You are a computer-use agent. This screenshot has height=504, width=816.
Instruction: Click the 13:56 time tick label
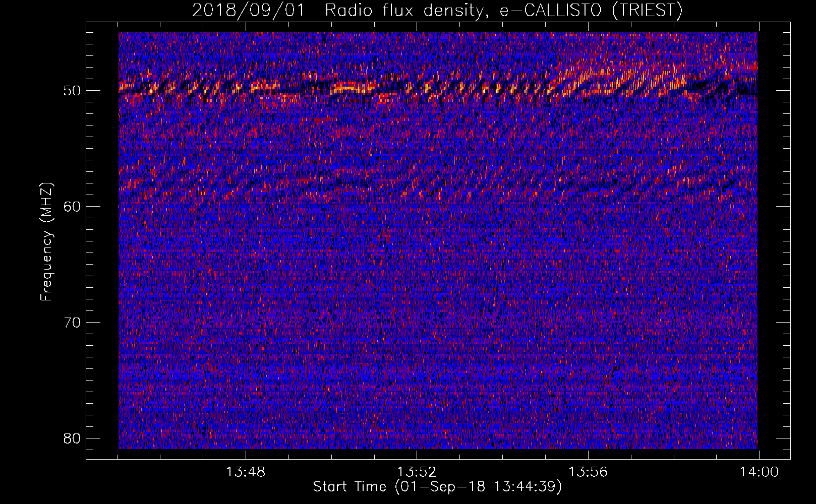588,472
